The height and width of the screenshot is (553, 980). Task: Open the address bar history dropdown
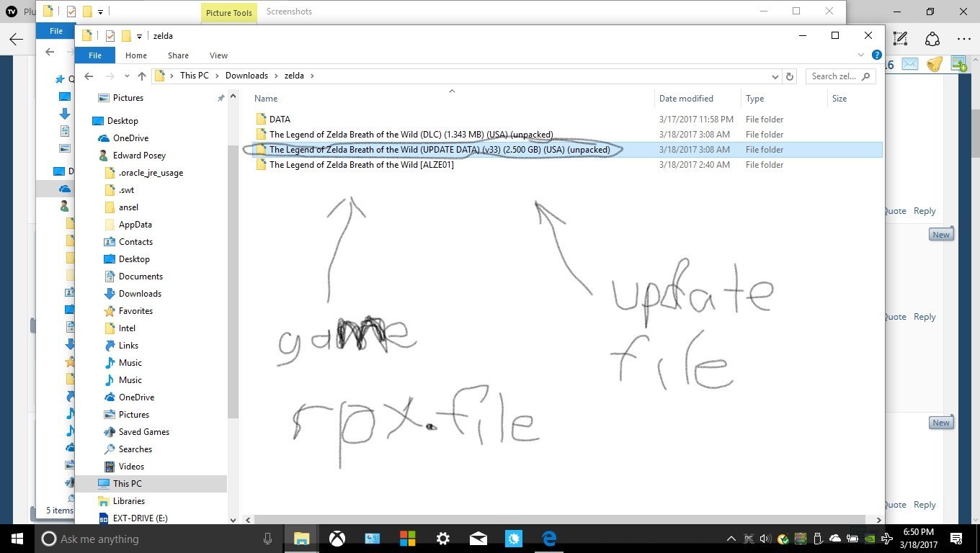(775, 76)
